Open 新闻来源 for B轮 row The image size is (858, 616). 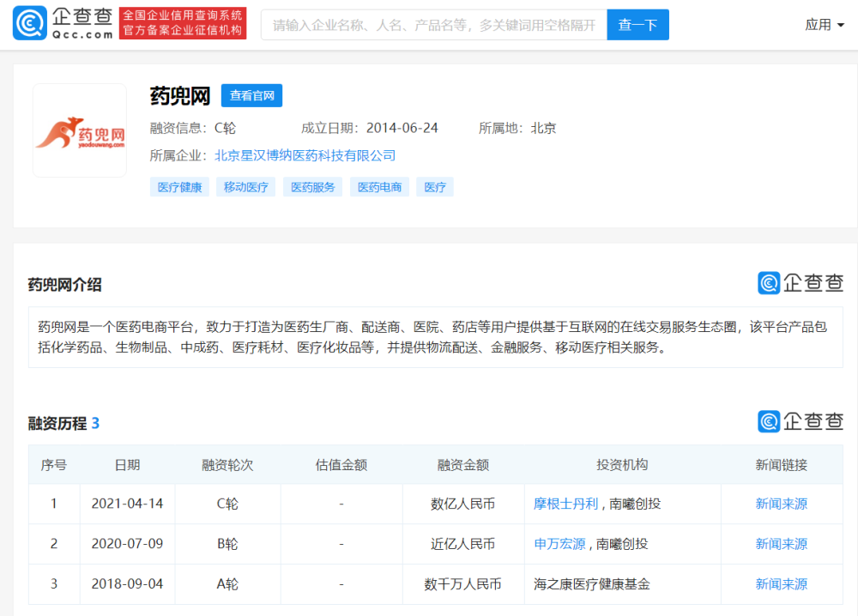coord(782,544)
